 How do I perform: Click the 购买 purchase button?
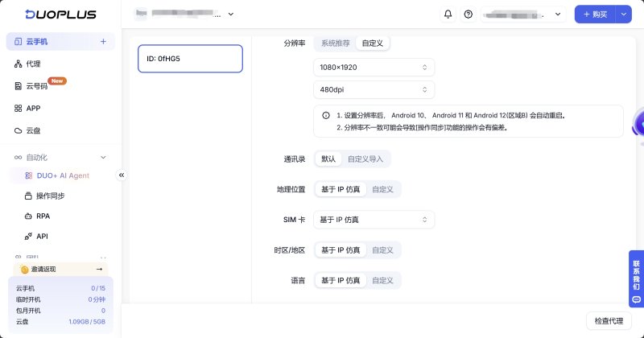[x=595, y=14]
